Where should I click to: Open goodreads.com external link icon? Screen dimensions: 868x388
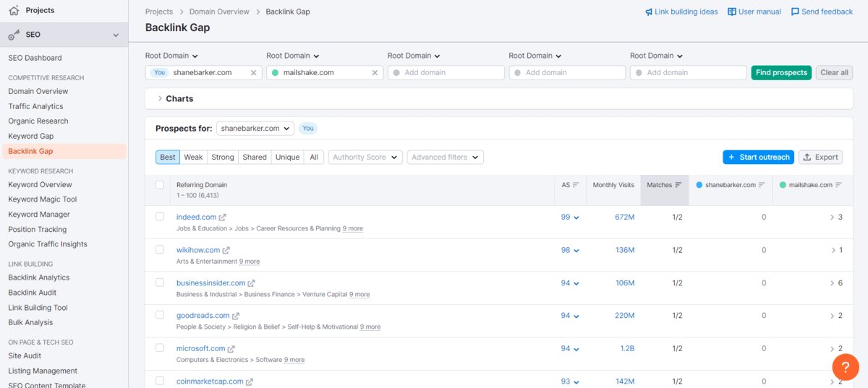(236, 316)
